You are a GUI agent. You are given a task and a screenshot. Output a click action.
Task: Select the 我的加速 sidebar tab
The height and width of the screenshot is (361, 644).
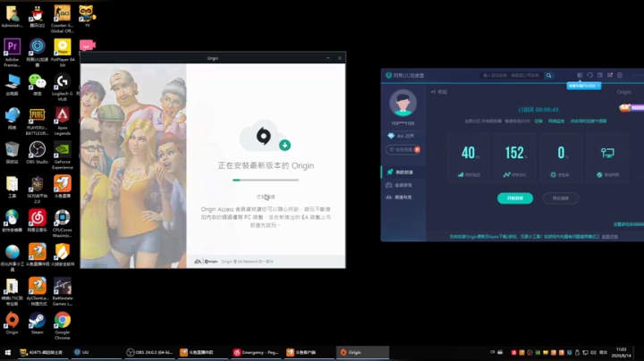403,172
